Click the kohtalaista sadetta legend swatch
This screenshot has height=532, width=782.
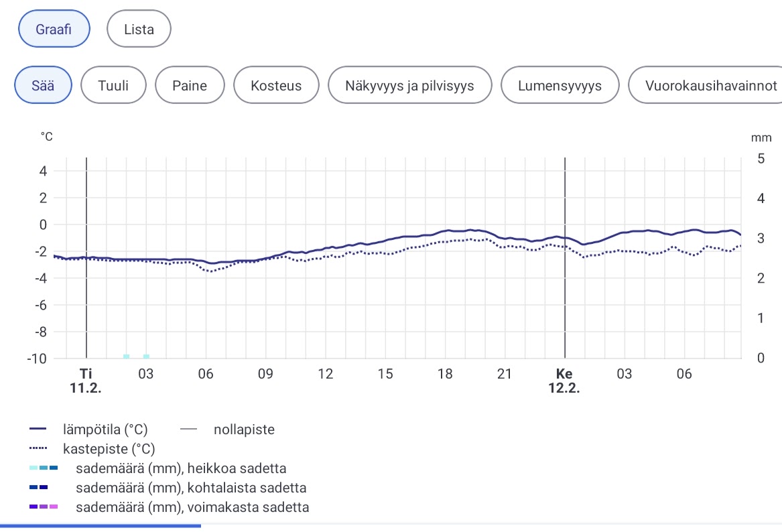39,487
